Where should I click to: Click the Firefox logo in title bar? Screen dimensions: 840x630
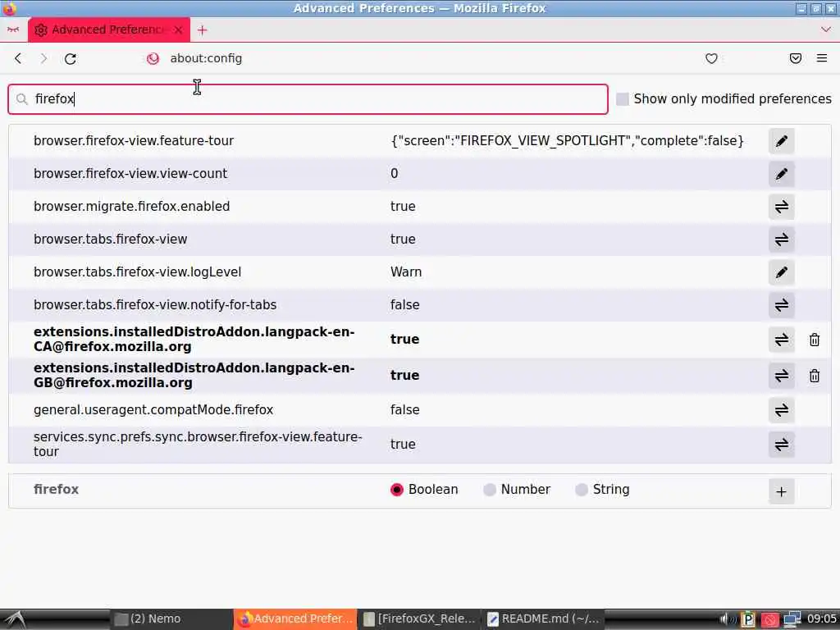(9, 8)
